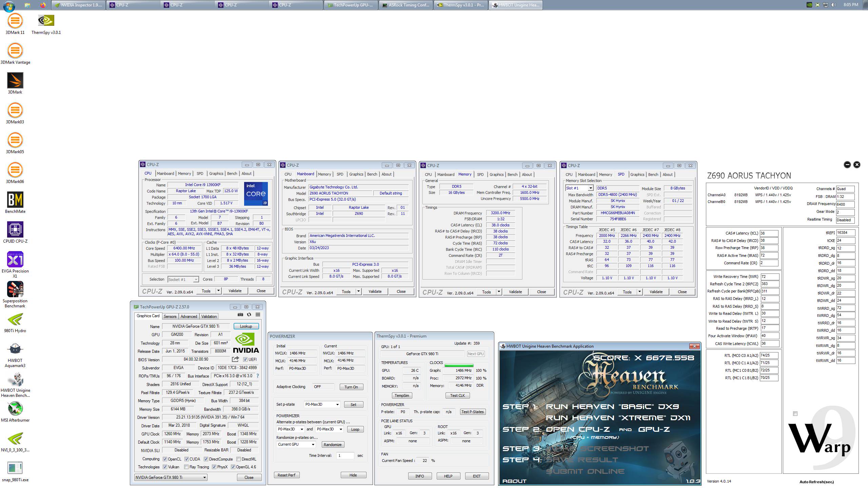
Task: Toggle DirectML checkbox in GPU-Z
Action: coord(238,459)
